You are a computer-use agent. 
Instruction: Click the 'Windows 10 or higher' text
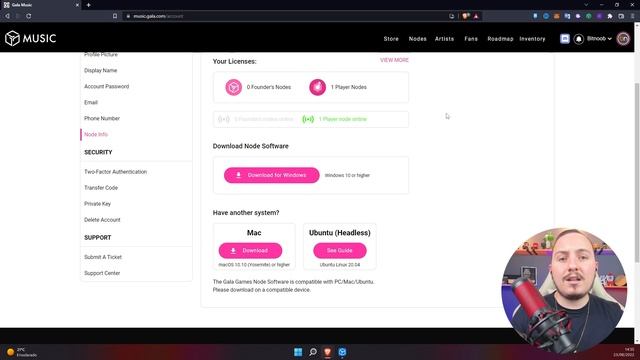click(x=347, y=175)
